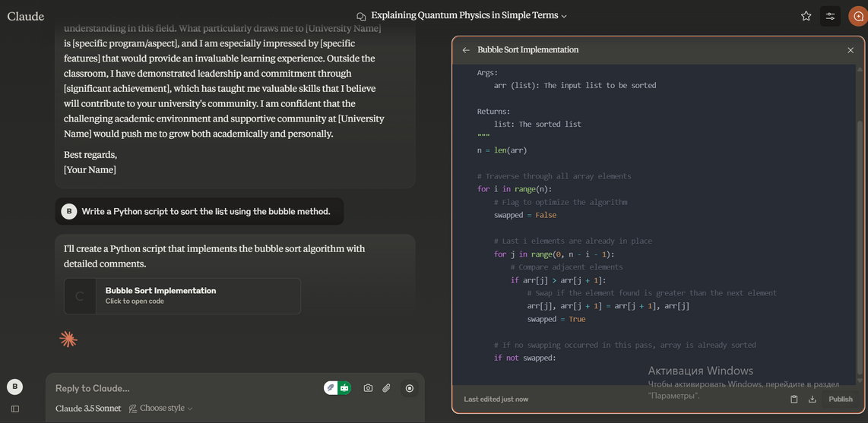Open the Bubble Sort Implementation code card

point(182,295)
